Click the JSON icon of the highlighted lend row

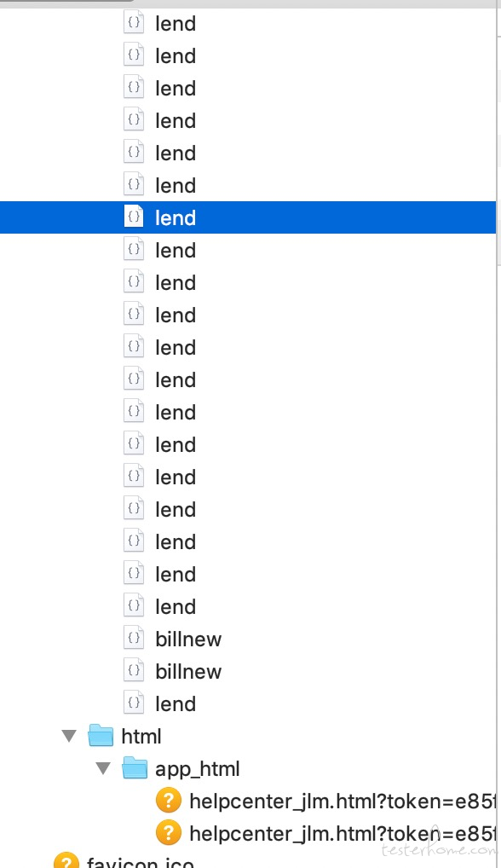click(134, 217)
